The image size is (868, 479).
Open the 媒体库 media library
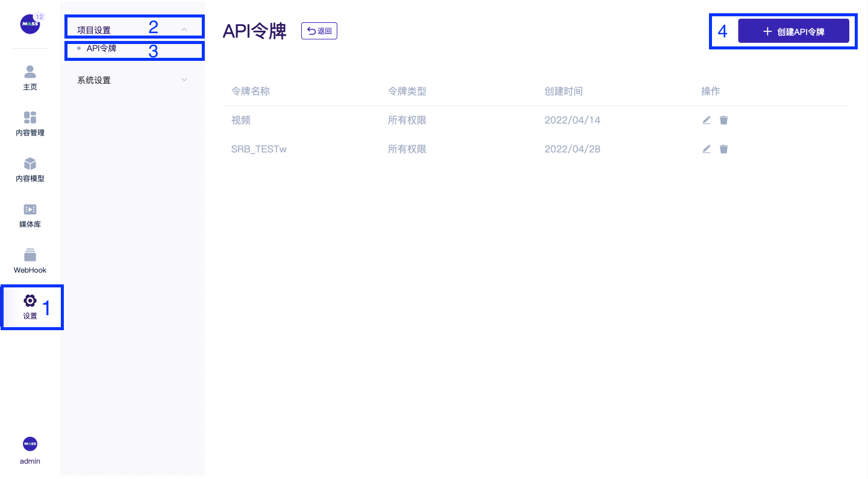[30, 215]
